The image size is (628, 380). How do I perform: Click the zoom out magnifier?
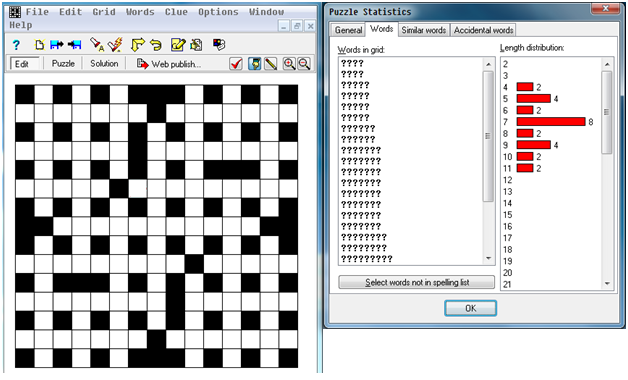(304, 64)
